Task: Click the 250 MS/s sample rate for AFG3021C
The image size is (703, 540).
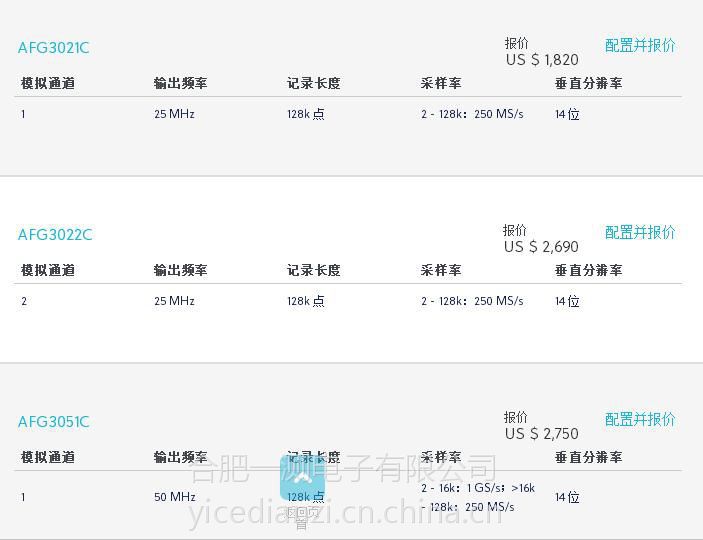Action: coord(499,114)
